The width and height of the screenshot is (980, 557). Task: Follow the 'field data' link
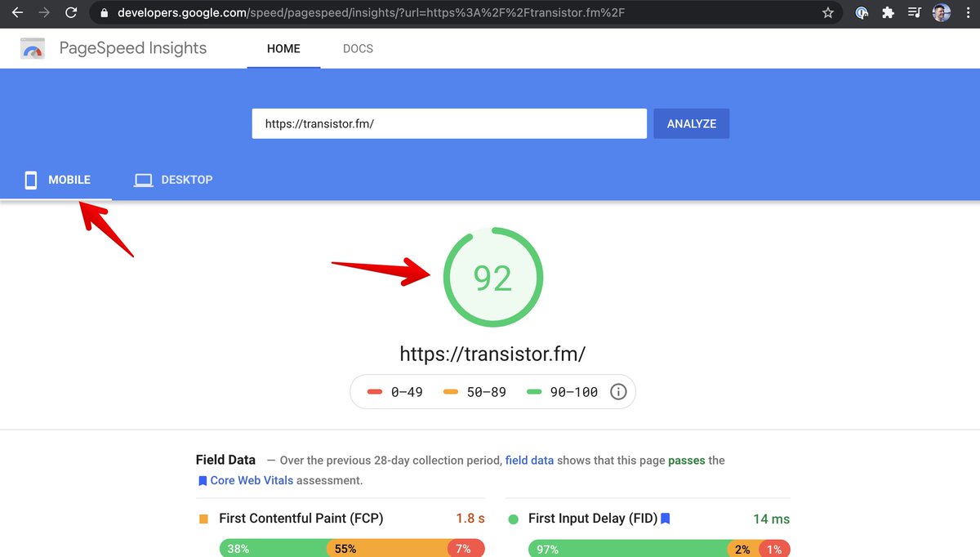pos(529,461)
